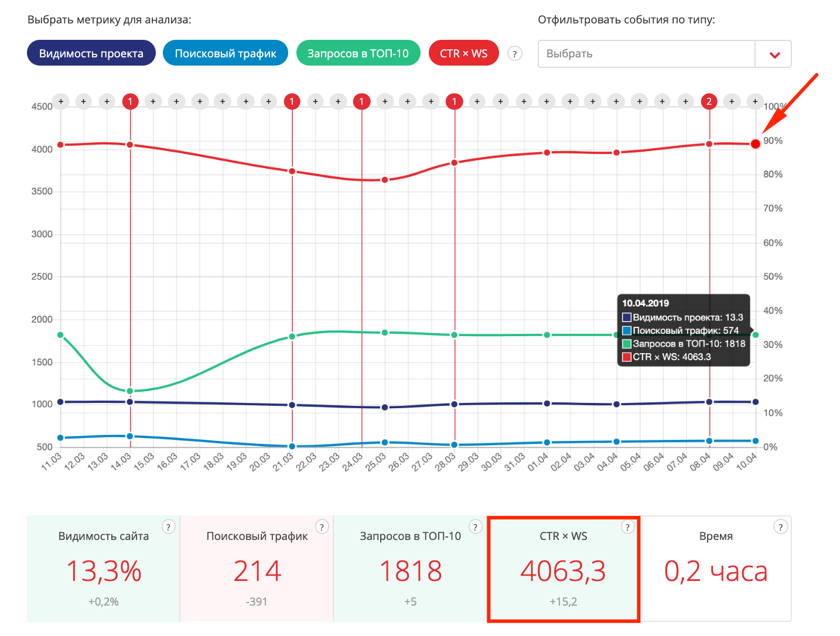This screenshot has width=840, height=636.
Task: Select the Видимость сайта summary card
Action: (104, 569)
